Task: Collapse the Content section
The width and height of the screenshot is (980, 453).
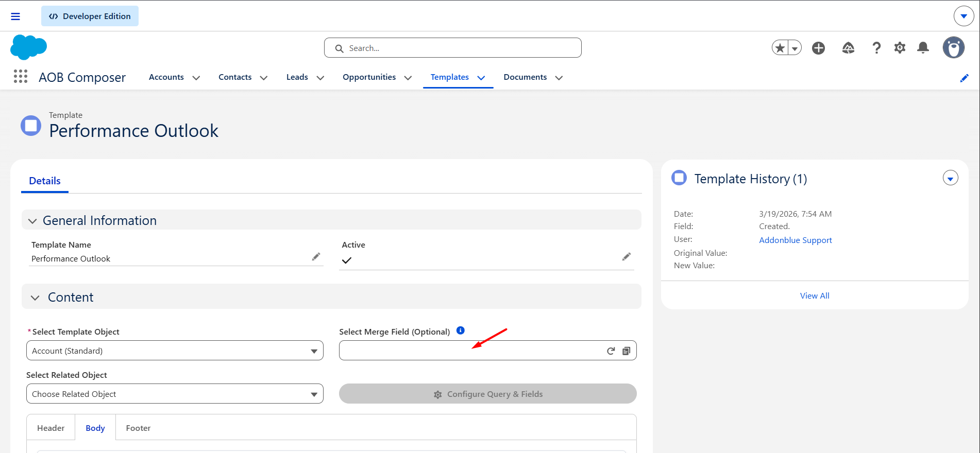Action: (x=35, y=298)
